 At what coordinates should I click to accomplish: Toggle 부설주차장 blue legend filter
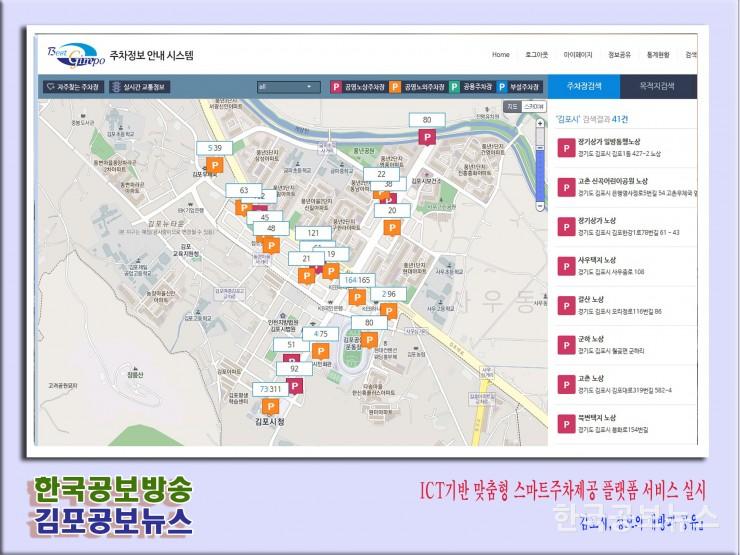(x=518, y=87)
